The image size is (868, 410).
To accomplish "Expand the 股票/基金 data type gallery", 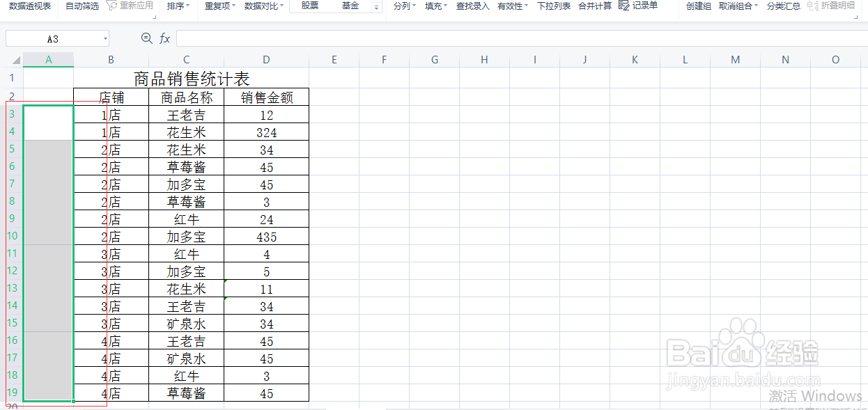I will (377, 7).
